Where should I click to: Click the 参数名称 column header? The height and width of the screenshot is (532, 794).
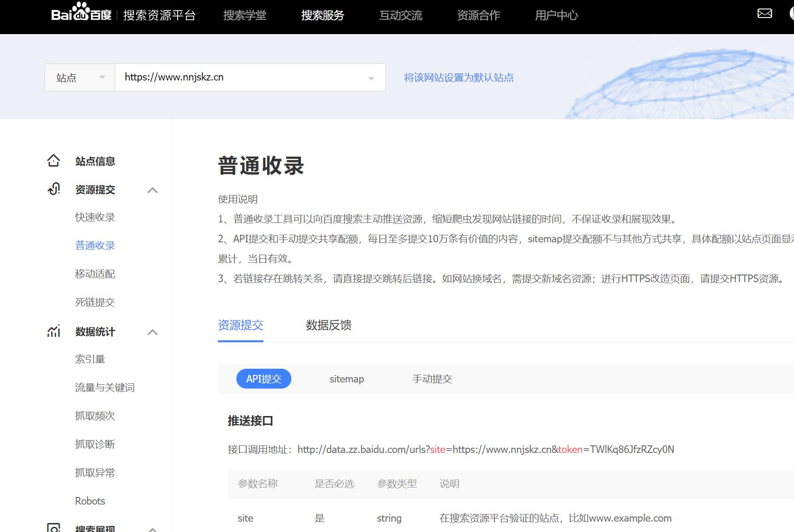(258, 484)
